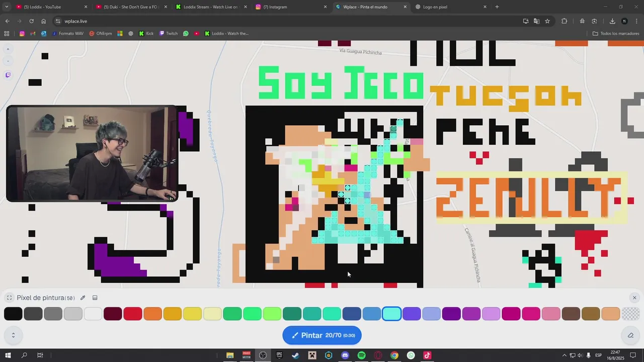Pick the yellow color swatch
644x362 pixels.
point(192,314)
